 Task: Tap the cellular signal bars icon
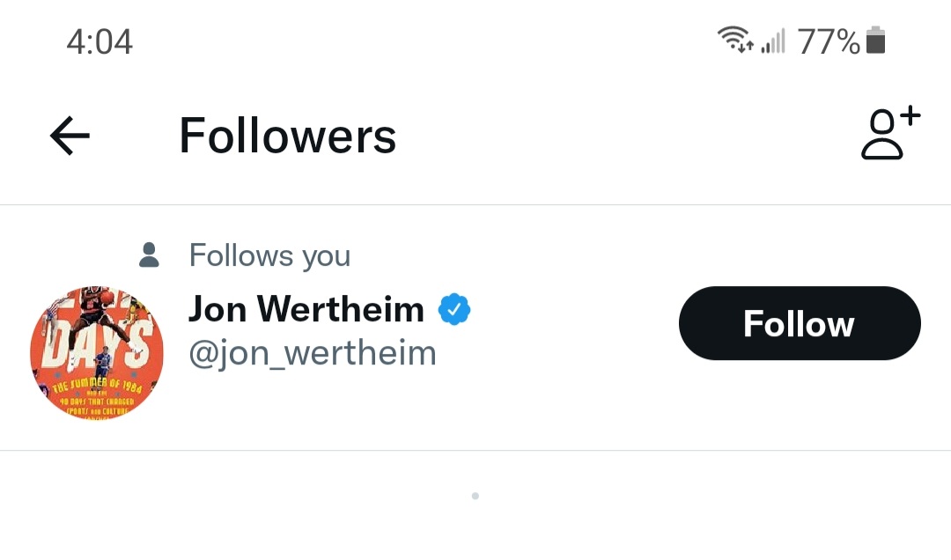coord(774,41)
